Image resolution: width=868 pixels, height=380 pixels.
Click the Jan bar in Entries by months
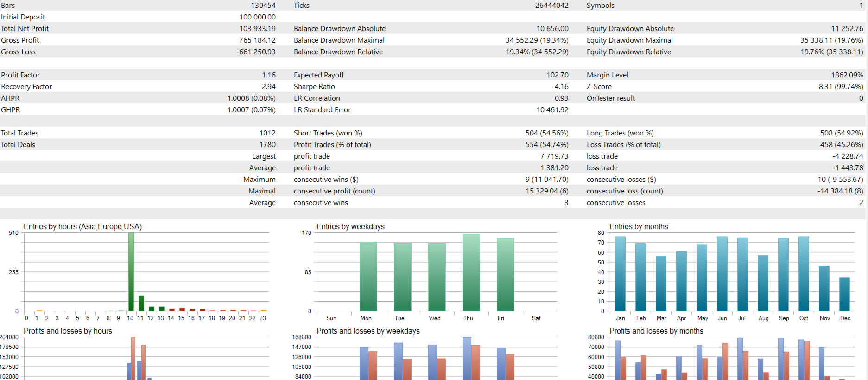pos(620,274)
